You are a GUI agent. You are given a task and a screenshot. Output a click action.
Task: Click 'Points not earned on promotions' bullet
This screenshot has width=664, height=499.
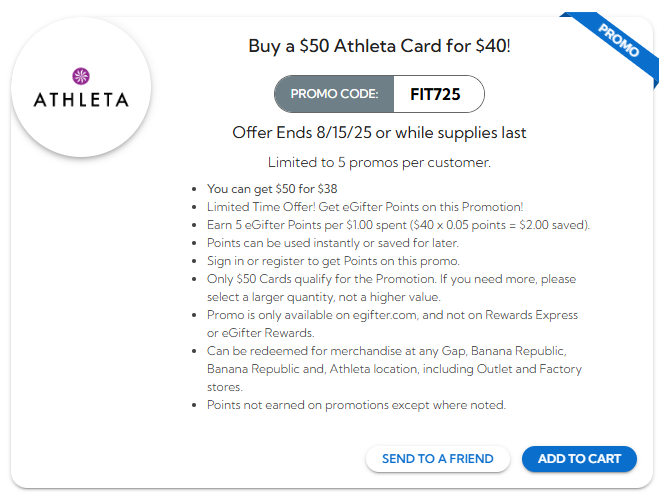[x=356, y=405]
